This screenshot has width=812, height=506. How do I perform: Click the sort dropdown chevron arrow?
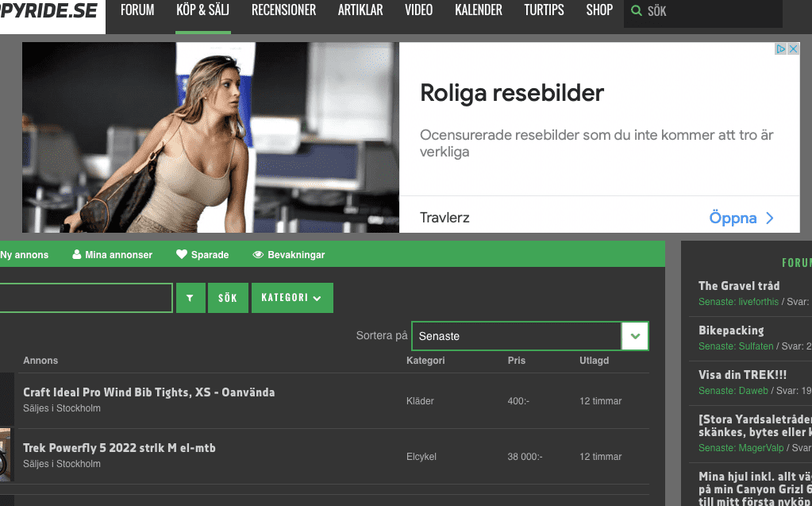[636, 336]
